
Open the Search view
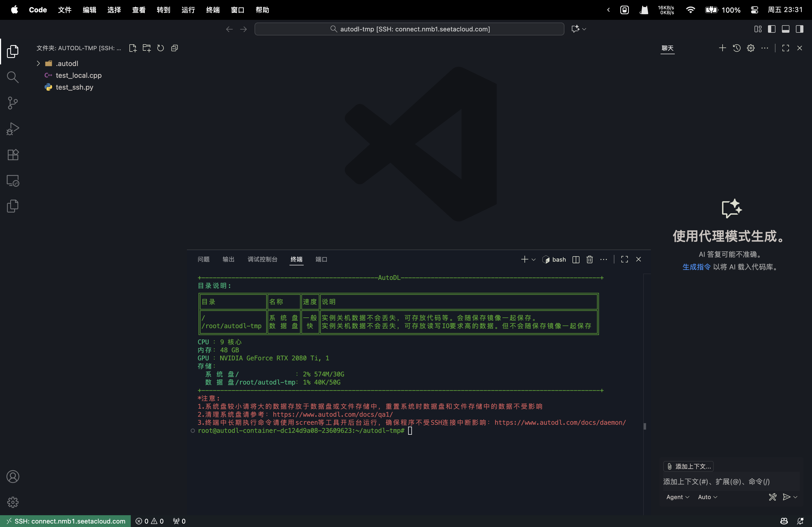[x=13, y=77]
